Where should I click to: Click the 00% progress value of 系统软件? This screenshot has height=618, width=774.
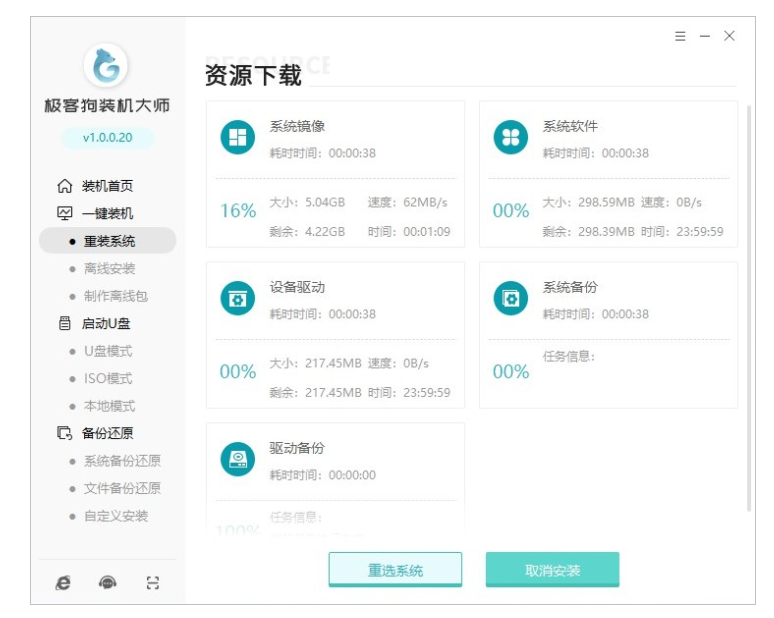[511, 211]
